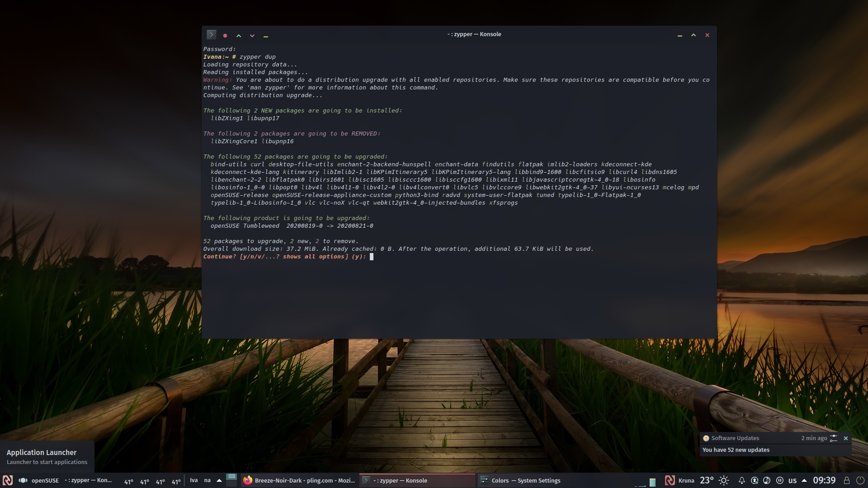Select the openSUSE label in the panel
The height and width of the screenshot is (488, 868).
[45, 480]
